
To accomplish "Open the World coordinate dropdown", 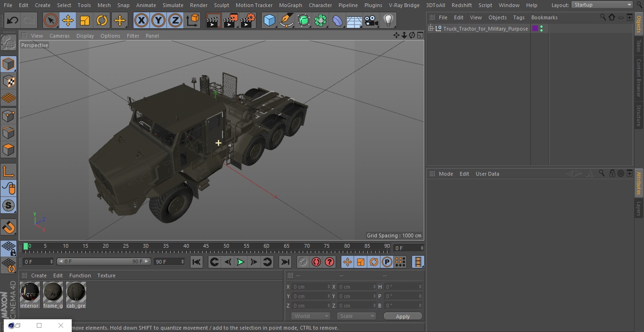I will 311,316.
